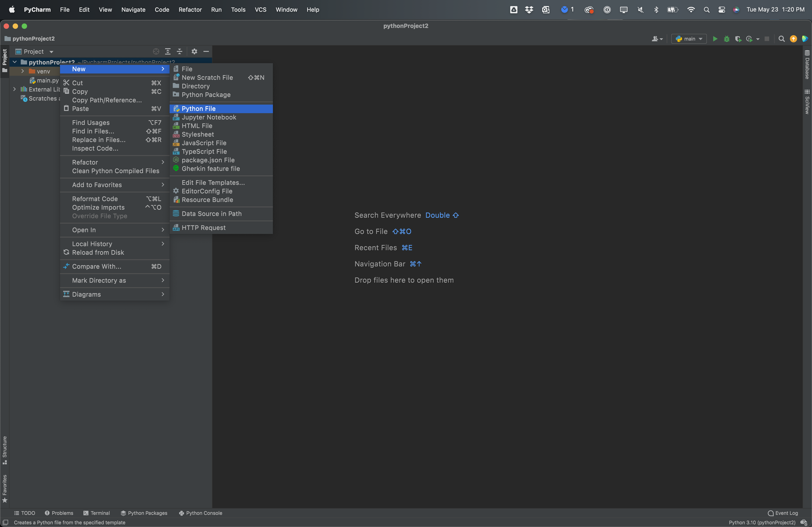812x527 pixels.
Task: Click the Dropbox icon in menu bar
Action: pos(529,9)
